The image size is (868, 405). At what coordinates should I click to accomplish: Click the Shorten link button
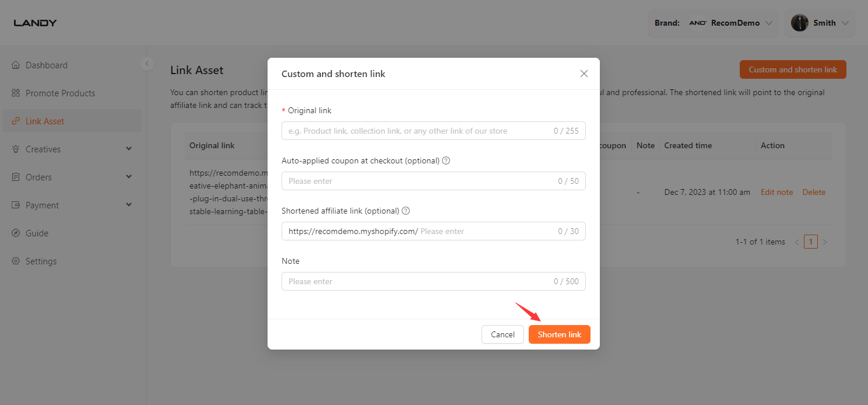(x=559, y=334)
